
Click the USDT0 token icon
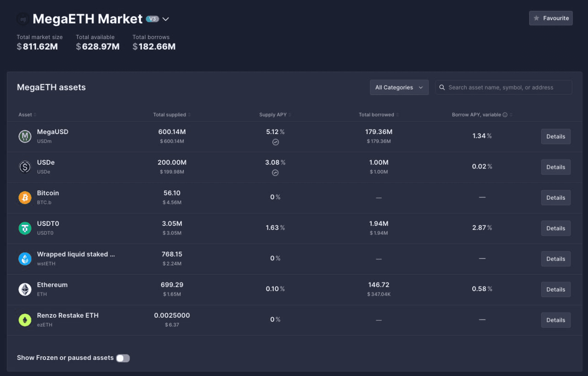25,228
